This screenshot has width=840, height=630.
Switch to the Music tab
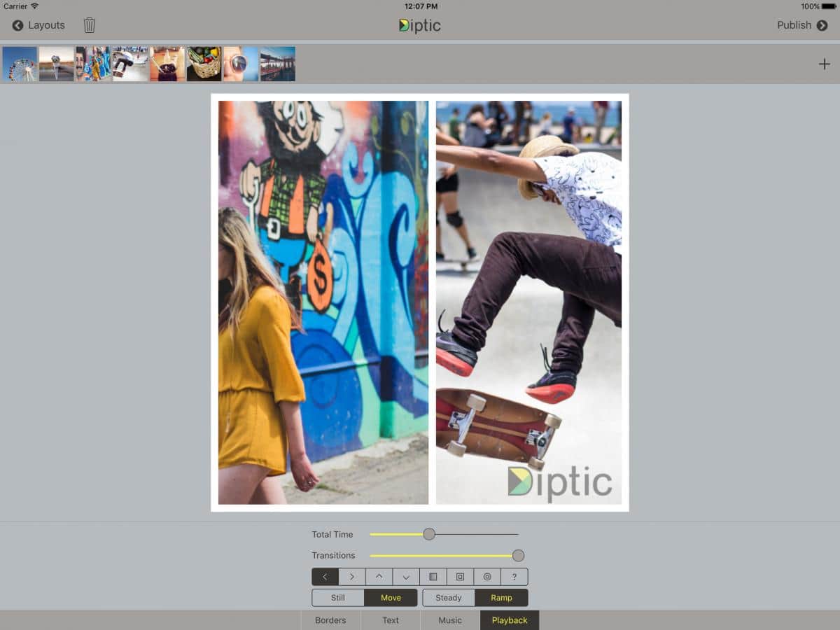450,620
